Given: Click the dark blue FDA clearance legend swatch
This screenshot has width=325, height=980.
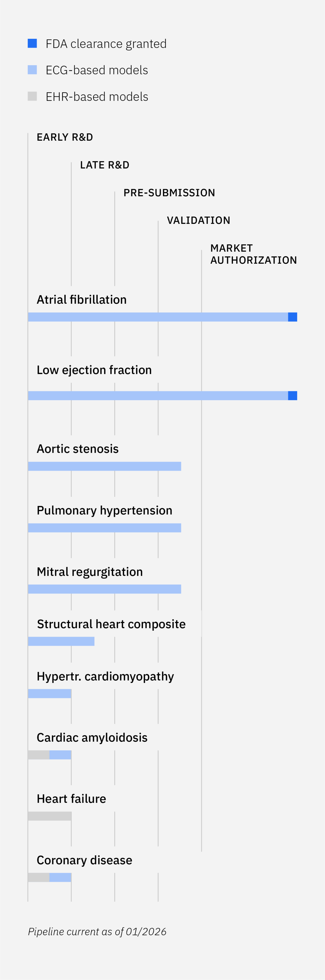Looking at the screenshot, I should (32, 43).
